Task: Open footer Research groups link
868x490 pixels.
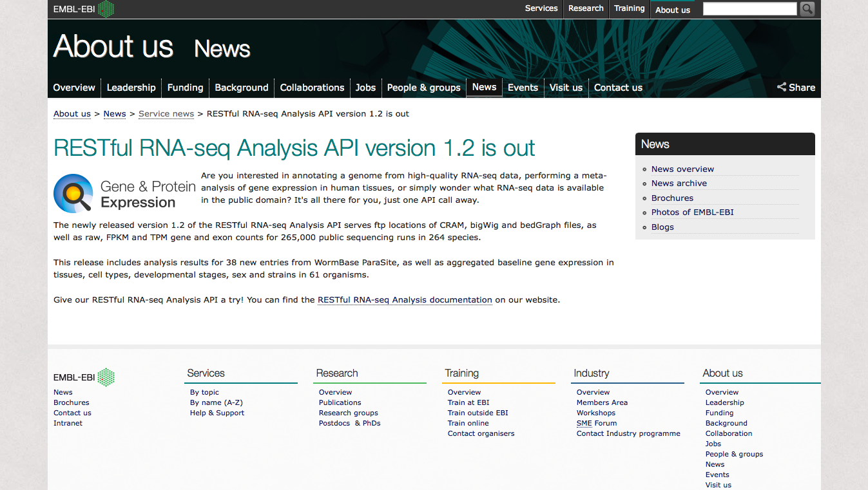Action: pos(349,413)
